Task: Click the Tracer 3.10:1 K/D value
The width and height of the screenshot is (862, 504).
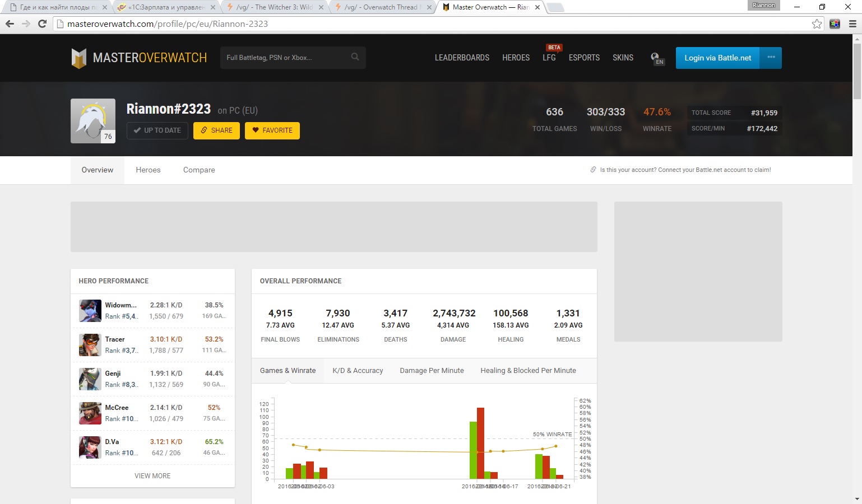Action: click(166, 339)
